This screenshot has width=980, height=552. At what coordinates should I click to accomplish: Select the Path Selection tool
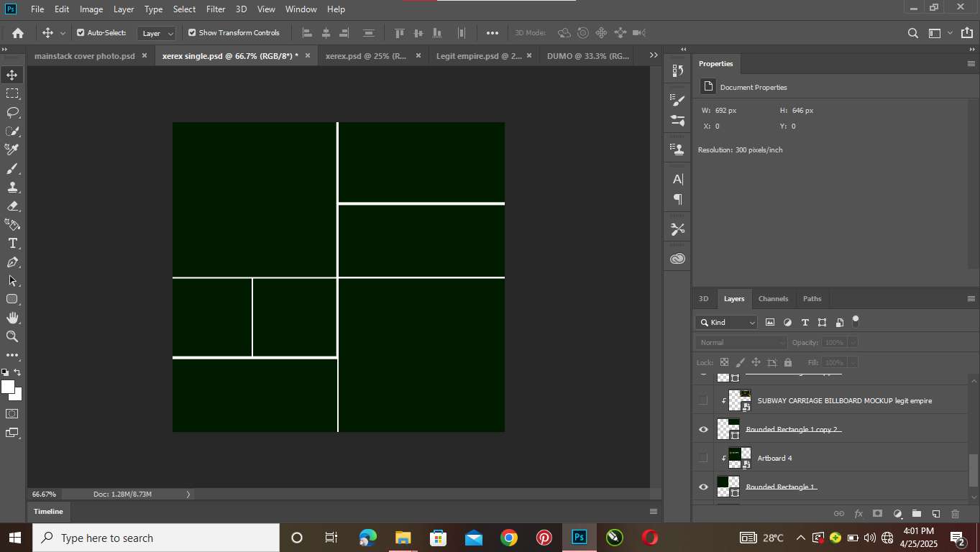(x=12, y=281)
